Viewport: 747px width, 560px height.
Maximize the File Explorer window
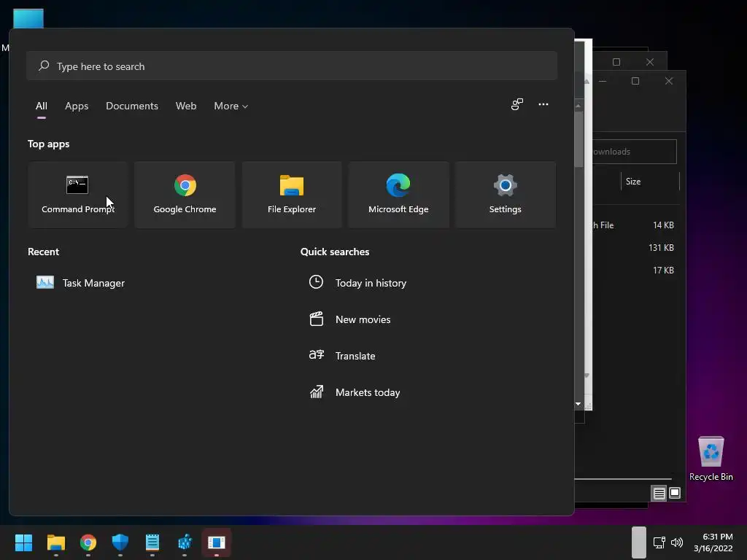pyautogui.click(x=635, y=81)
